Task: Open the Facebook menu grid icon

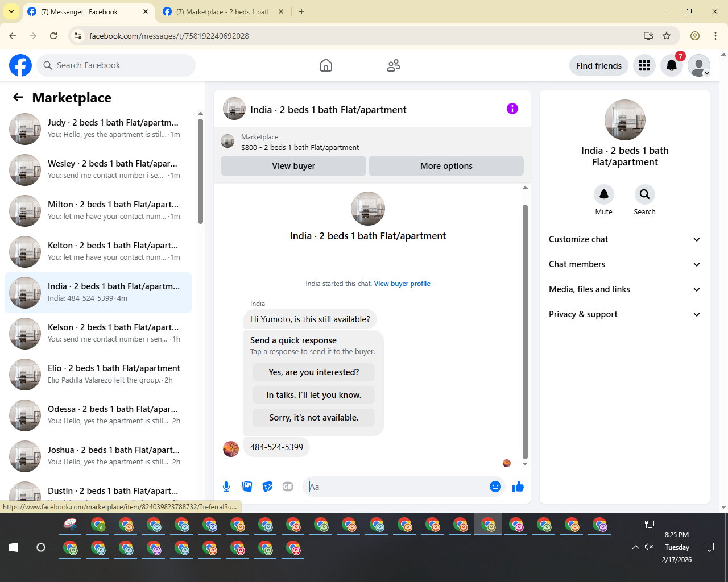Action: tap(644, 65)
